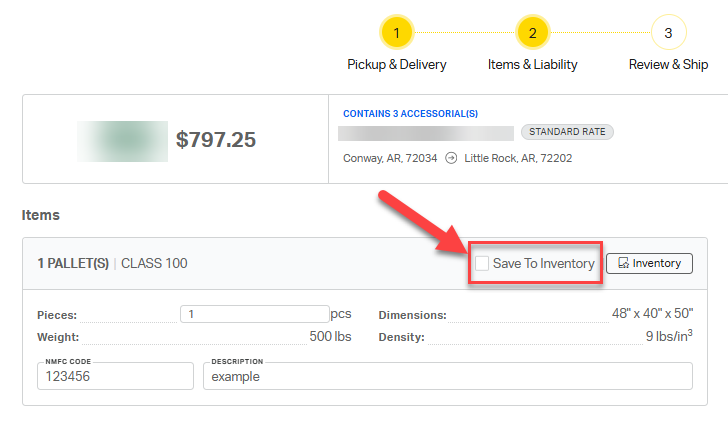Click the step 3 circle icon
728x425 pixels.
pyautogui.click(x=668, y=33)
